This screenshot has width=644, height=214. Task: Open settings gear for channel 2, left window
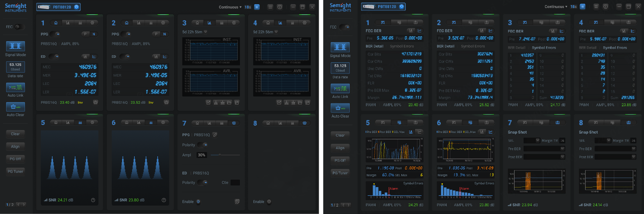(163, 23)
